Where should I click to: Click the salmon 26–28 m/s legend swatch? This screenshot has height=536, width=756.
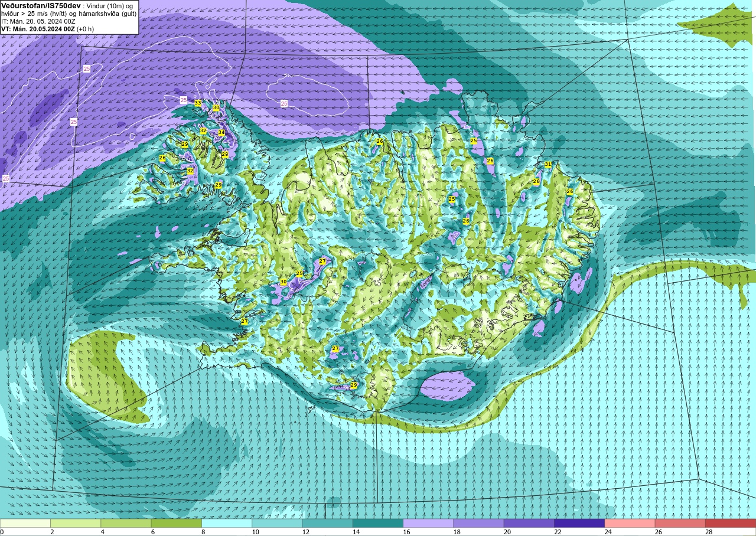(x=680, y=523)
